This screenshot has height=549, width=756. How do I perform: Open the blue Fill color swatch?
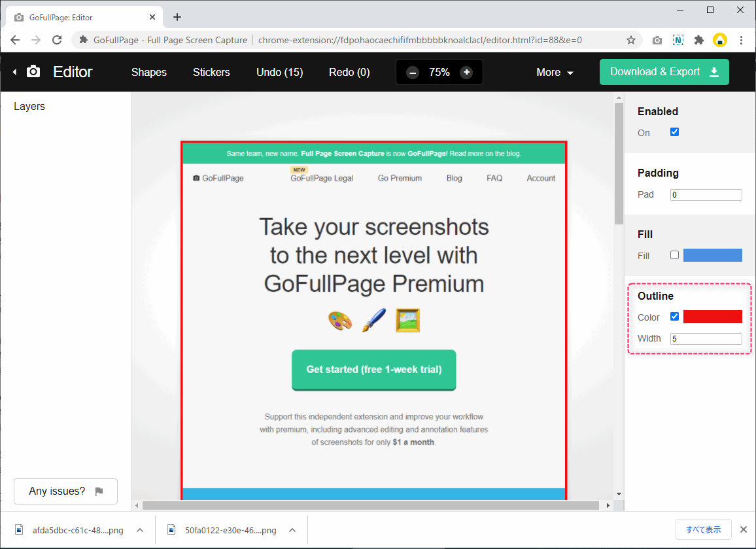click(713, 255)
